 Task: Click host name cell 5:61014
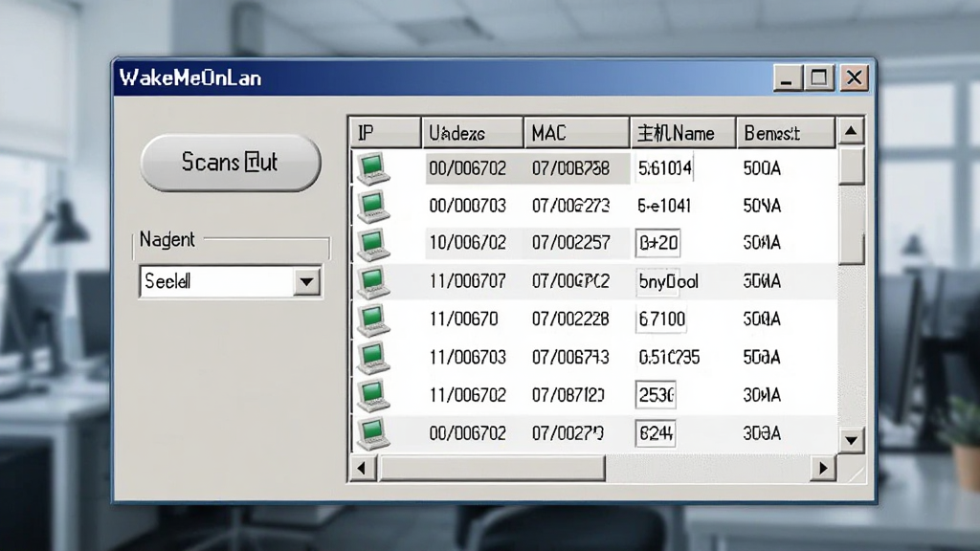point(664,168)
